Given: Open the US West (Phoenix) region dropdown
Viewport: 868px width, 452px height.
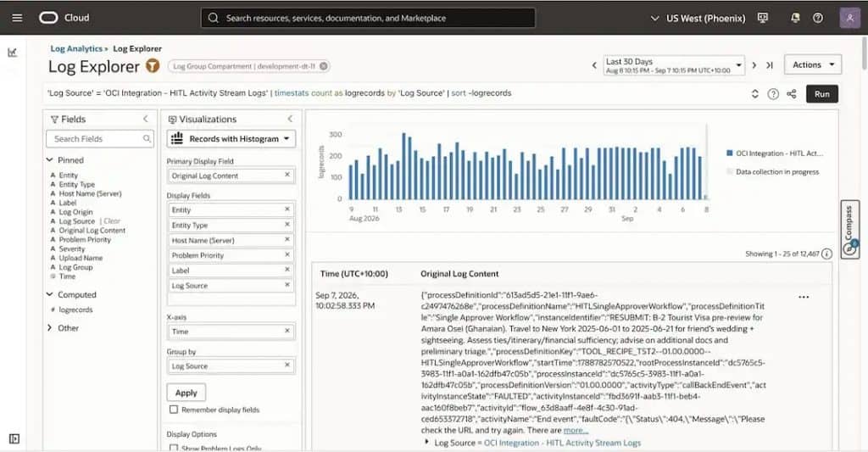Looking at the screenshot, I should point(698,18).
